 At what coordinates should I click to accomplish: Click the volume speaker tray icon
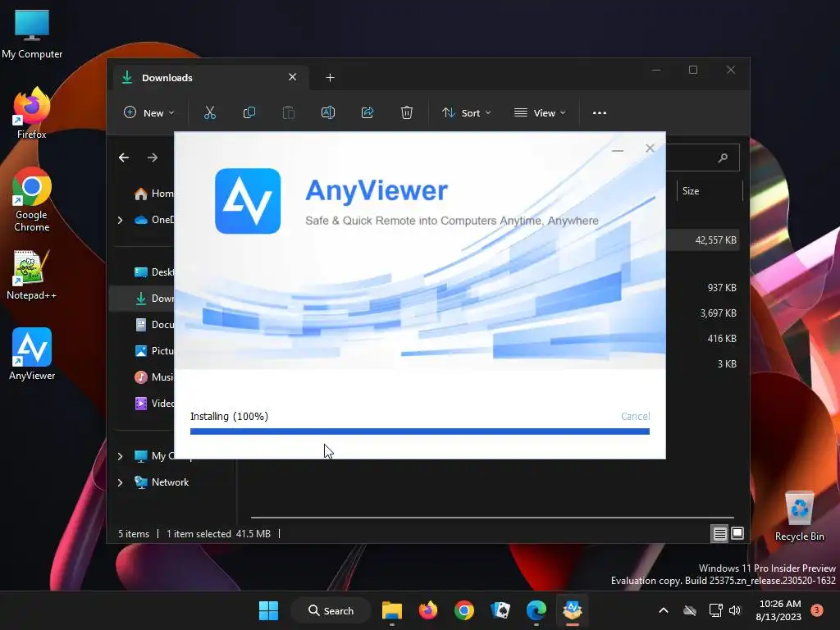(735, 610)
